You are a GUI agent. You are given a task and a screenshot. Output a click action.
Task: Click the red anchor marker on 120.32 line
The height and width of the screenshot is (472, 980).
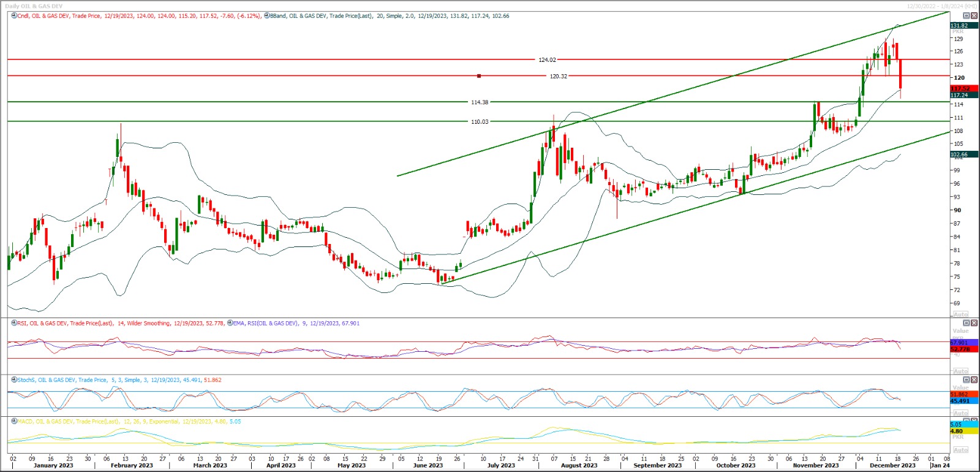coord(479,76)
